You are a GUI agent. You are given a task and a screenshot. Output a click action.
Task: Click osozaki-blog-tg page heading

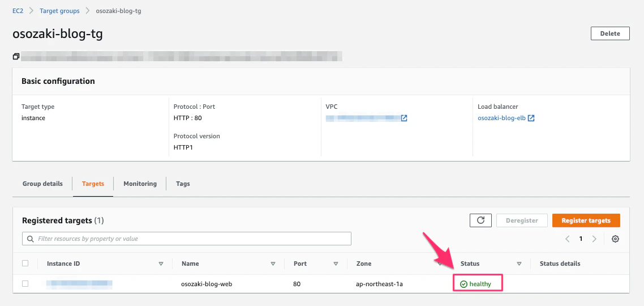pyautogui.click(x=58, y=34)
